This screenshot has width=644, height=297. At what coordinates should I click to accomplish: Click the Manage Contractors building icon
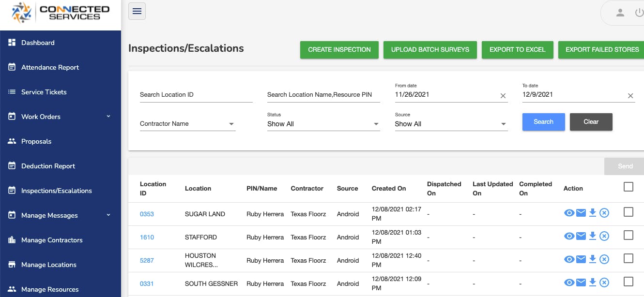point(12,240)
